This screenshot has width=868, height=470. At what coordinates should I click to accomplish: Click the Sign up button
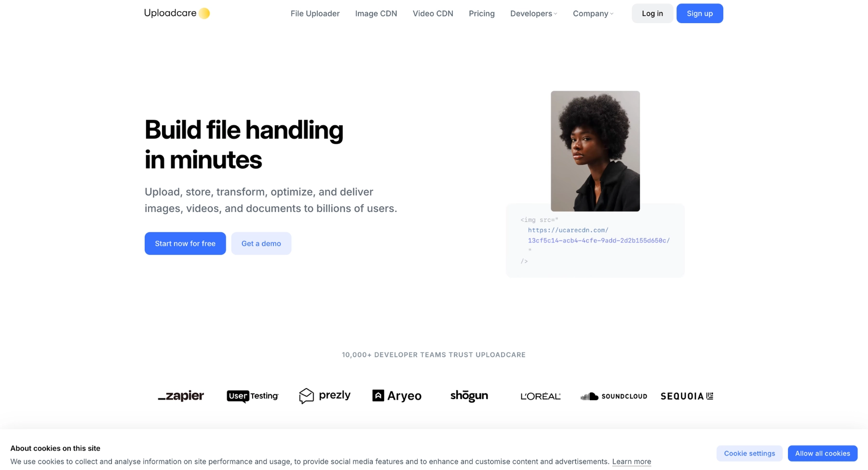700,13
